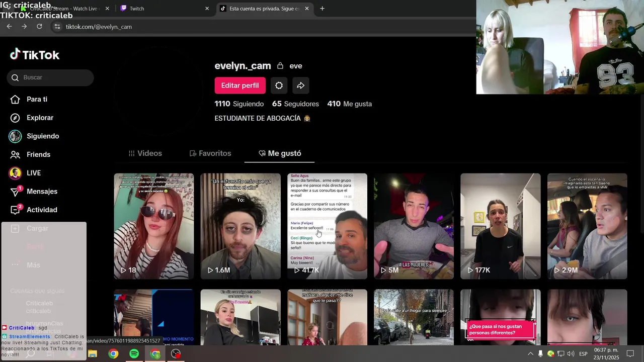Reload the TikTok page
Image resolution: width=644 pixels, height=362 pixels.
point(39,27)
